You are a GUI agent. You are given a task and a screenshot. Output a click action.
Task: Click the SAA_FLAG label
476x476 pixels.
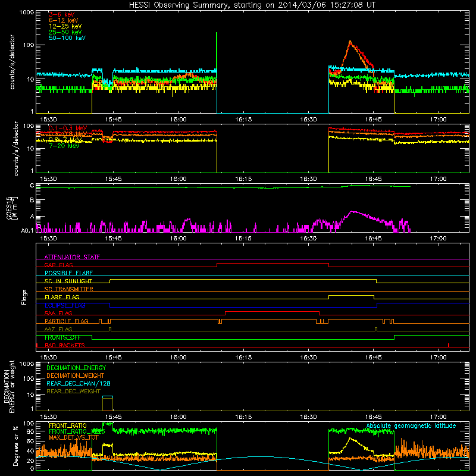58,313
